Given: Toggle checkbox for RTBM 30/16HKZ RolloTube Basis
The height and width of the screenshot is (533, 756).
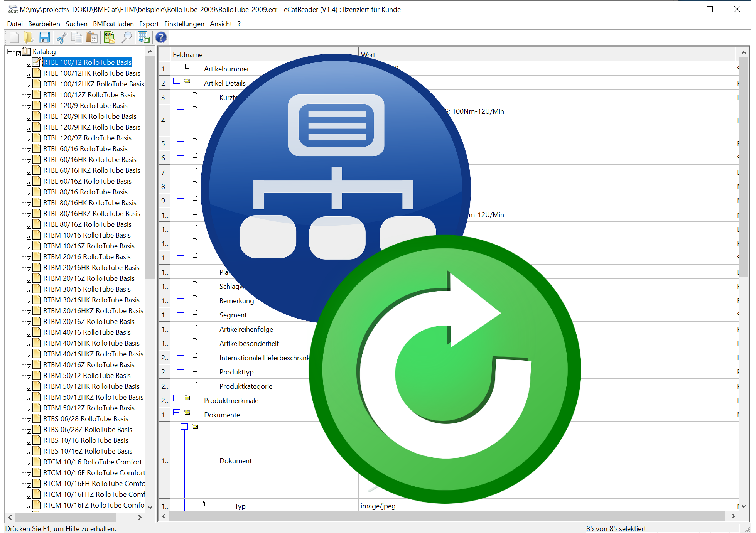Looking at the screenshot, I should (x=29, y=312).
